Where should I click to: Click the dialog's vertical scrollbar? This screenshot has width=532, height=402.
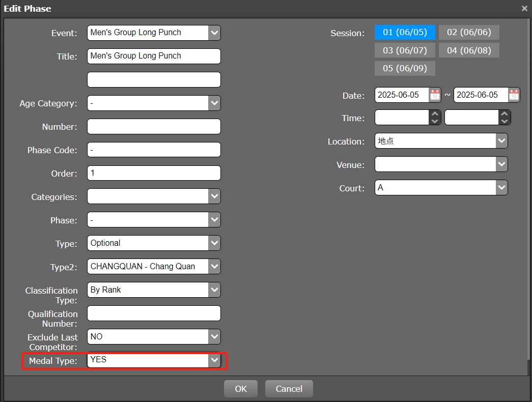(529, 366)
